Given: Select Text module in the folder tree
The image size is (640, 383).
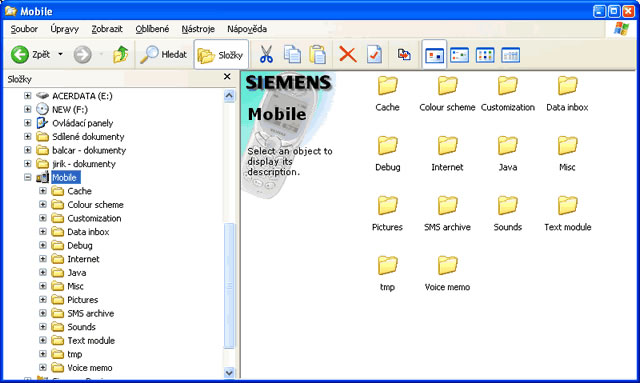Looking at the screenshot, I should [x=91, y=341].
